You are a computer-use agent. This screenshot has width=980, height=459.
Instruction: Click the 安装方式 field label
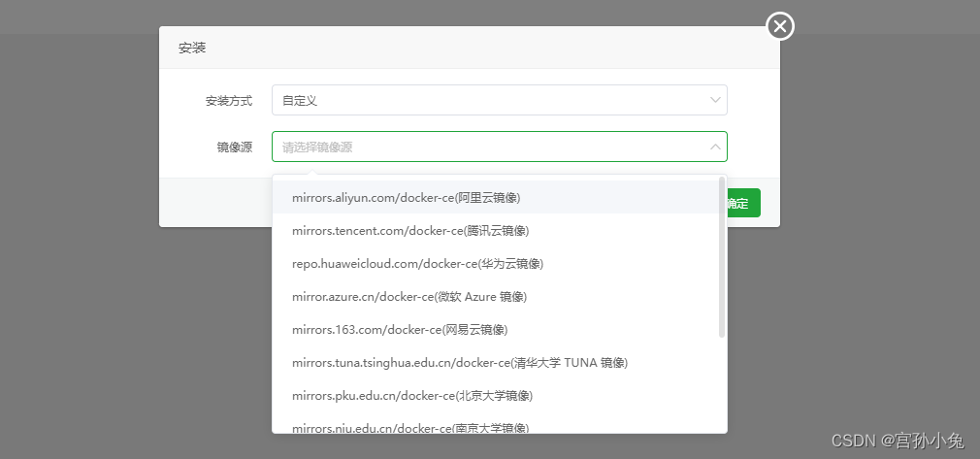[229, 101]
